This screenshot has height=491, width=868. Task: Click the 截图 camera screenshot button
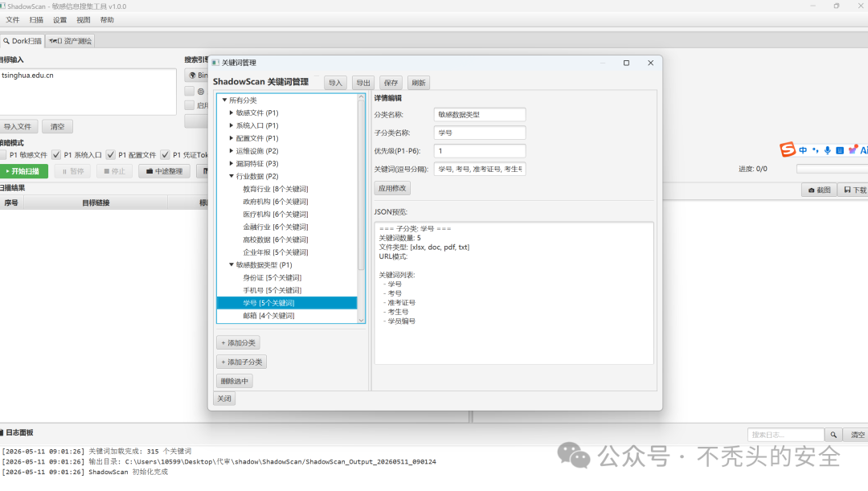pos(819,190)
